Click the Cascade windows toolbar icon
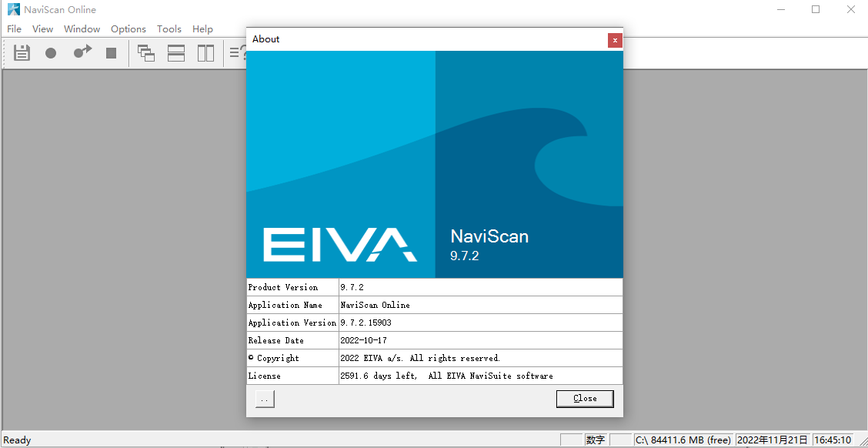The width and height of the screenshot is (868, 448). click(x=145, y=52)
